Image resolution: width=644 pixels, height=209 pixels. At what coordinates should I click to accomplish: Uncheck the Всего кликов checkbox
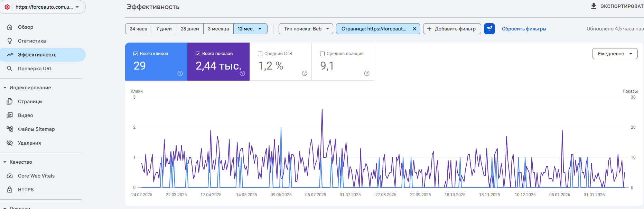[x=136, y=54]
